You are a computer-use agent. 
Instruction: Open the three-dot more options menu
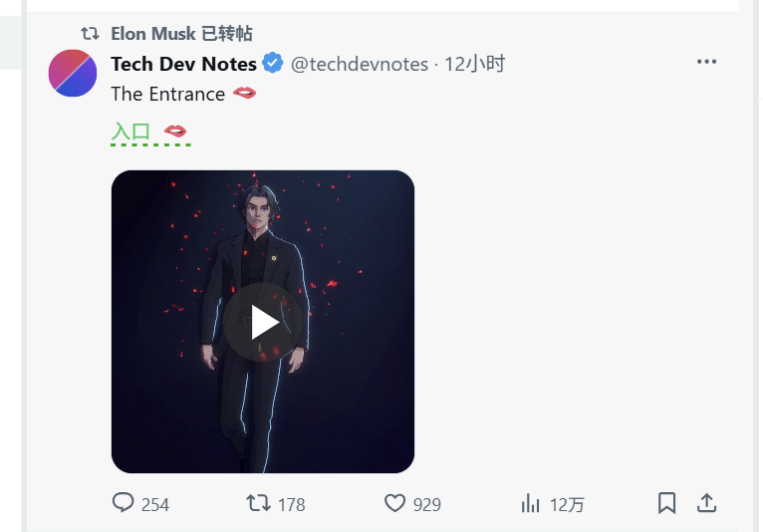click(x=706, y=62)
